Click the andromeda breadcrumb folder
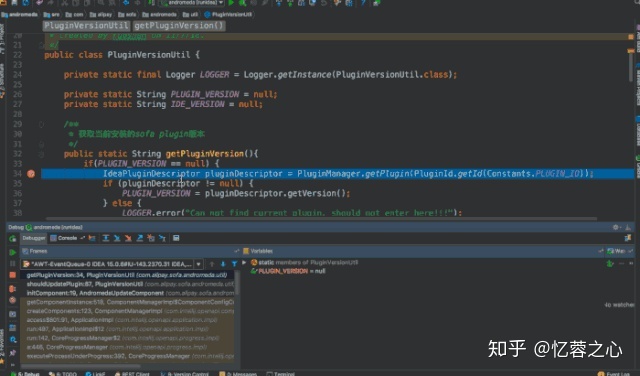The height and width of the screenshot is (376, 640). pyautogui.click(x=20, y=15)
